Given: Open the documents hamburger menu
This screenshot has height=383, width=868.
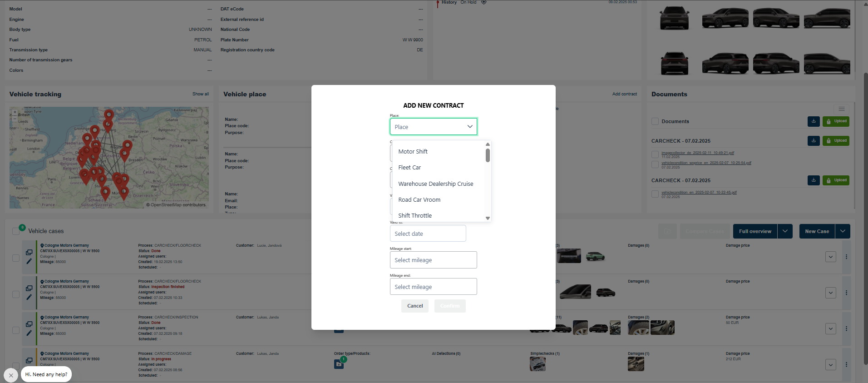Looking at the screenshot, I should (841, 109).
